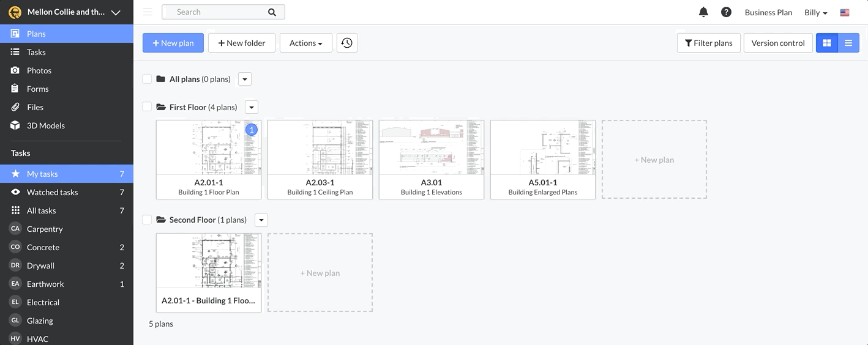Click the HV HVAC avatar icon

pos(15,338)
